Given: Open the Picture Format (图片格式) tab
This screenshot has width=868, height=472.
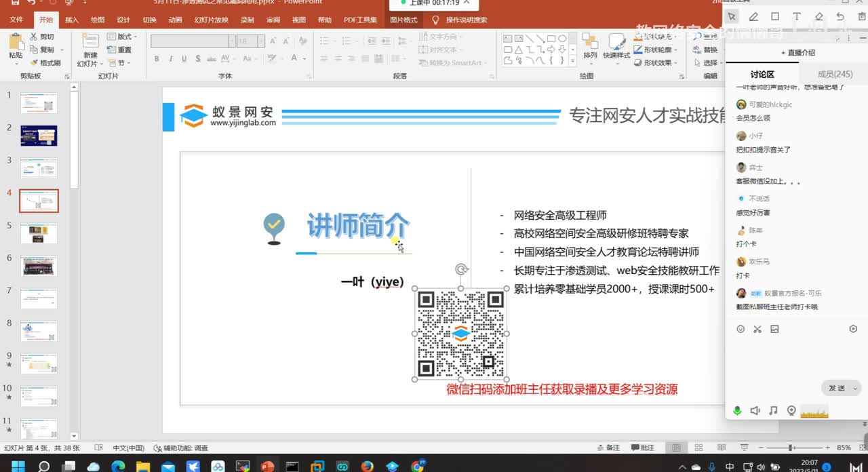Looking at the screenshot, I should click(404, 20).
